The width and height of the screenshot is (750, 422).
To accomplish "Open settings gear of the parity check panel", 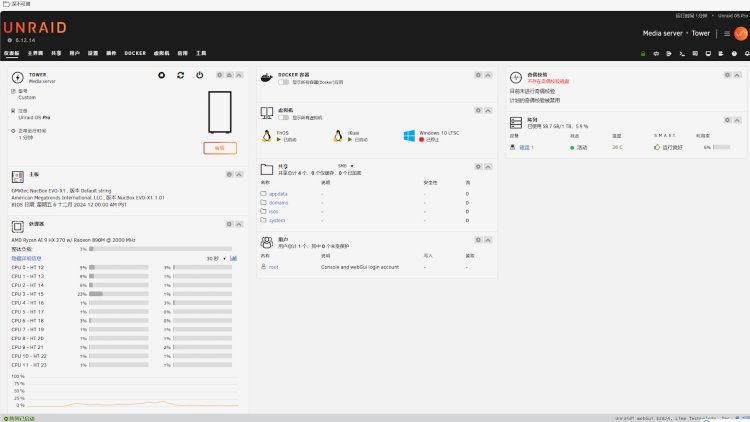I will 728,75.
